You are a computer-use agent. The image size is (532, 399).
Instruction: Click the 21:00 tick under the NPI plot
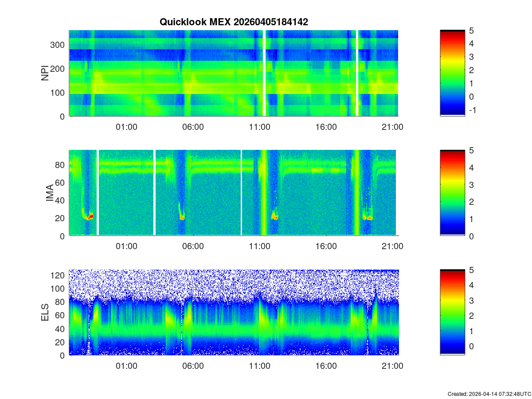coord(392,127)
